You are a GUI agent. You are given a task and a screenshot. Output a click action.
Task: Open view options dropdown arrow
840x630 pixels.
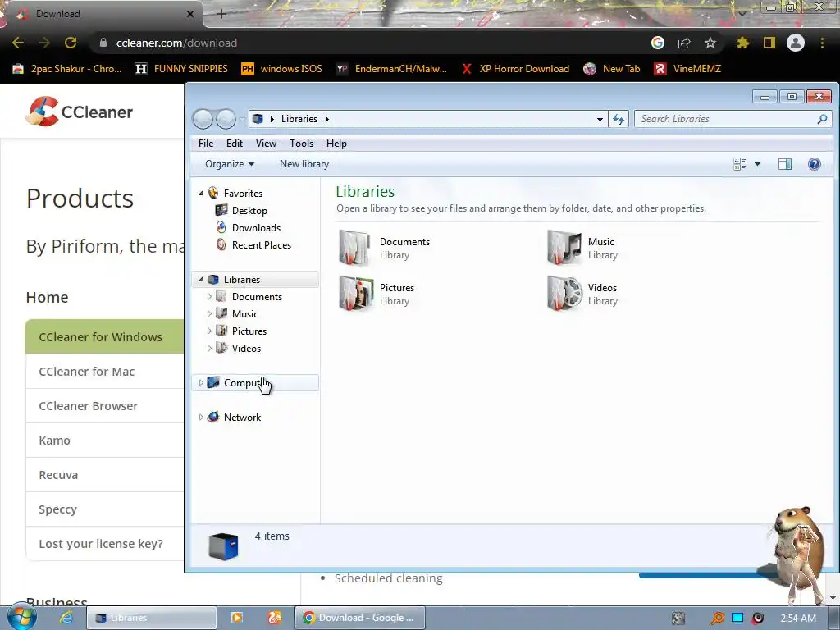pos(757,164)
